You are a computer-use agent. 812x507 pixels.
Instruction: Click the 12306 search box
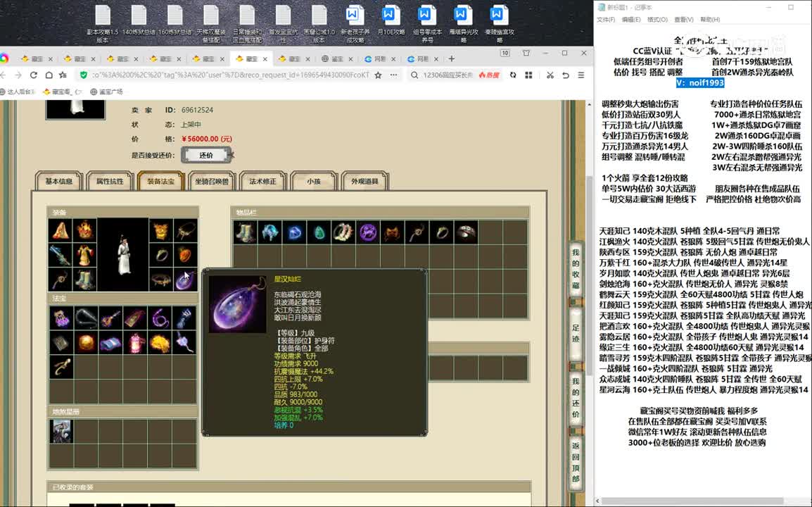tap(448, 75)
